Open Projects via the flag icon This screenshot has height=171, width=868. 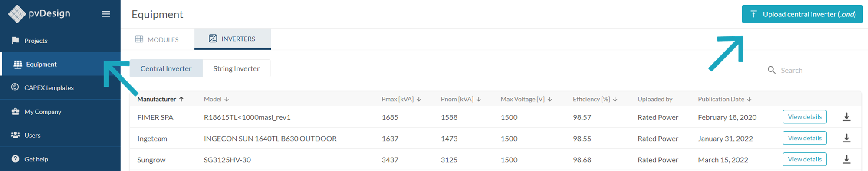[x=15, y=40]
